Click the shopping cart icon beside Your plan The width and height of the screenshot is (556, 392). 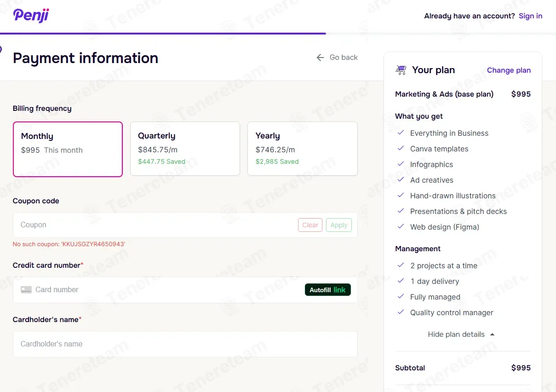401,70
